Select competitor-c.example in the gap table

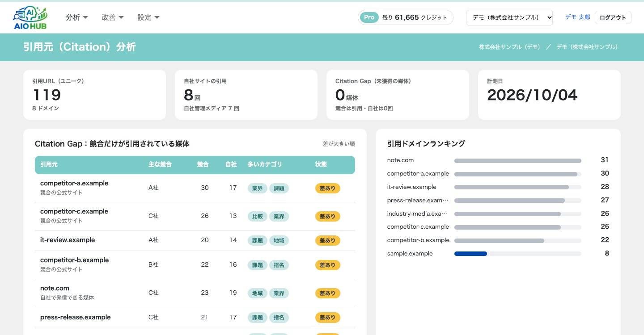click(74, 211)
